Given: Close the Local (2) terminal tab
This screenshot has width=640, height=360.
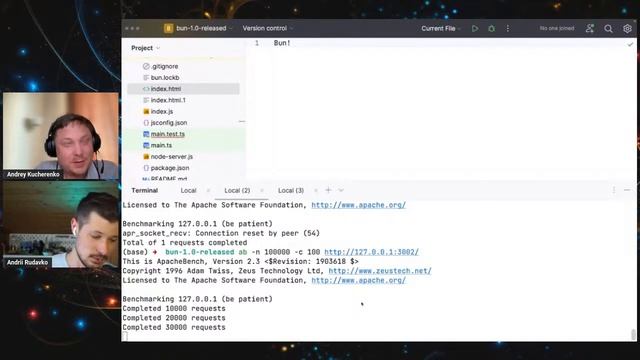Looking at the screenshot, I should (x=262, y=191).
